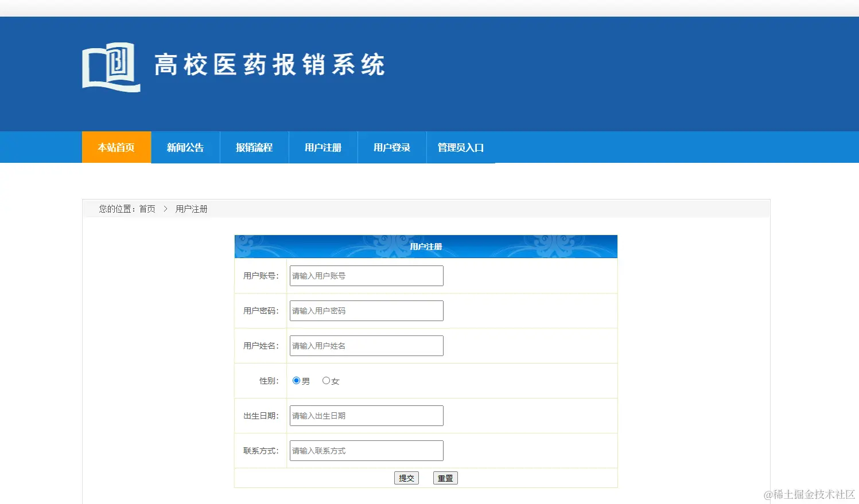Focus the 出生日期 input field
The width and height of the screenshot is (859, 504).
[x=367, y=416]
